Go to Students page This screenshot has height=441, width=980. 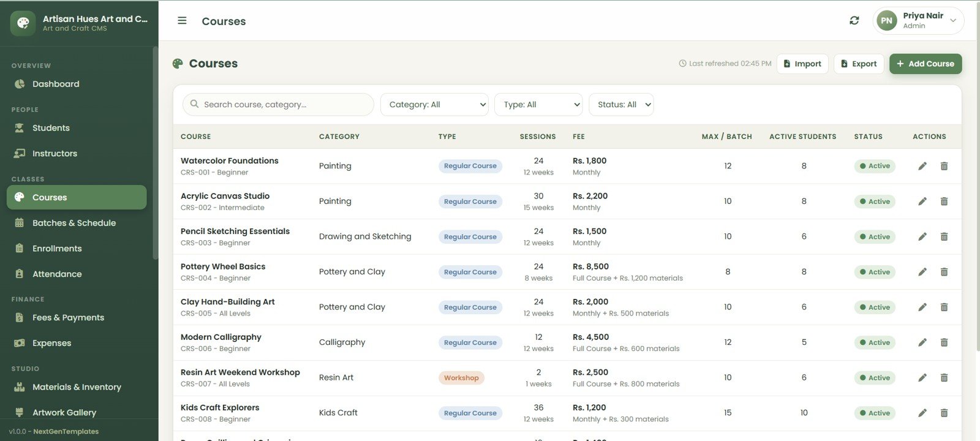tap(77, 128)
